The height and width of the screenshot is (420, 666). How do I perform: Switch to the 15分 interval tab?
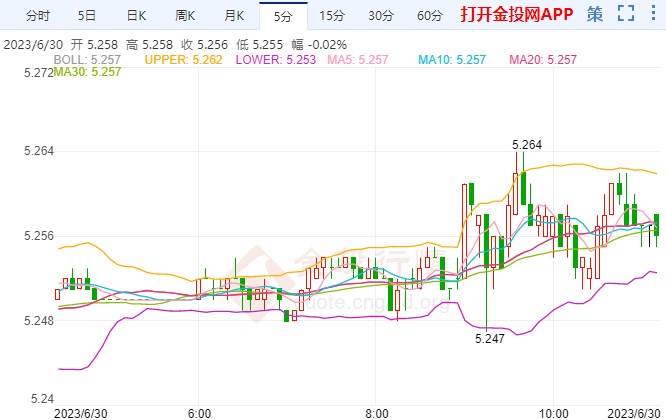coord(332,16)
